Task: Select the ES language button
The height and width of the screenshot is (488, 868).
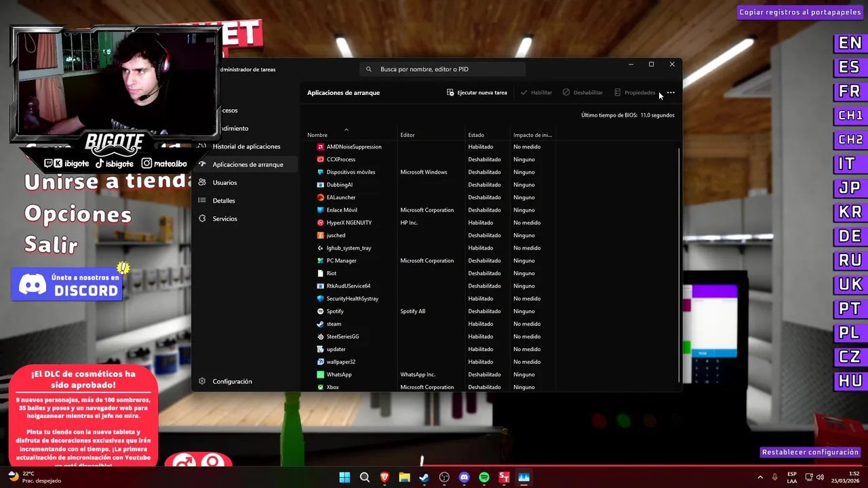Action: 850,67
